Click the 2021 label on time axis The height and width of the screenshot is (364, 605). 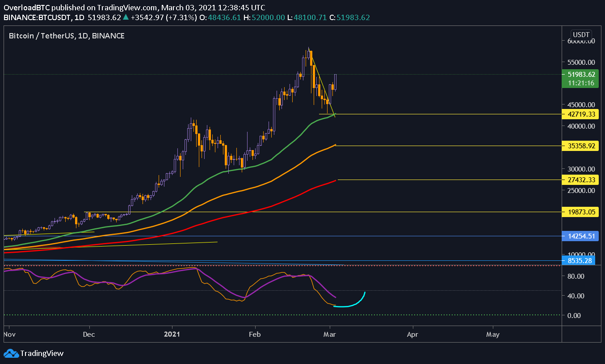click(172, 334)
